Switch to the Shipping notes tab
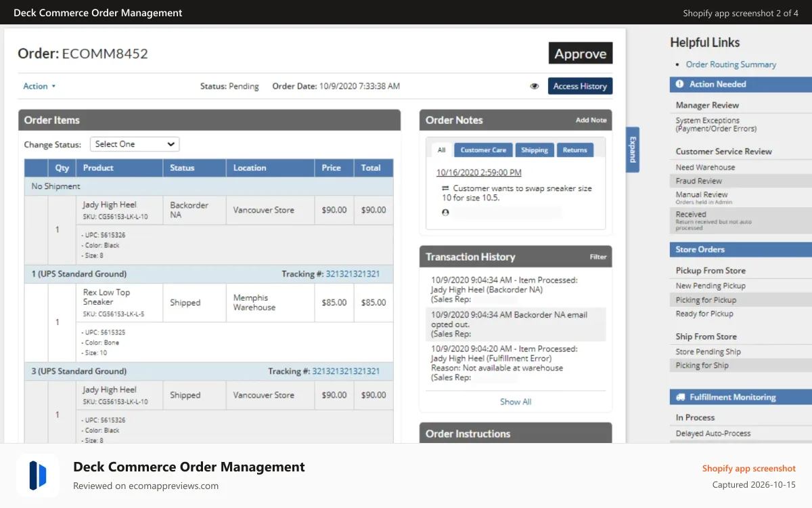This screenshot has width=812, height=508. (x=535, y=150)
